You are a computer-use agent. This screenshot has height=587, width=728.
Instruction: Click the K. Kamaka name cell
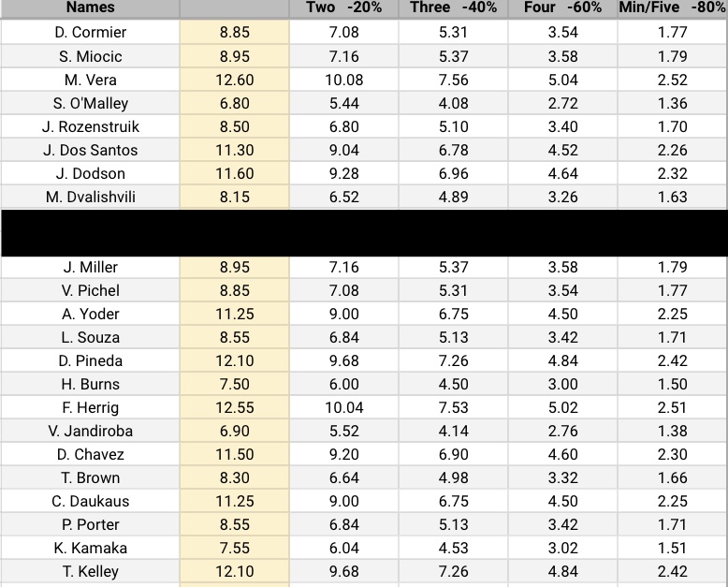[91, 548]
